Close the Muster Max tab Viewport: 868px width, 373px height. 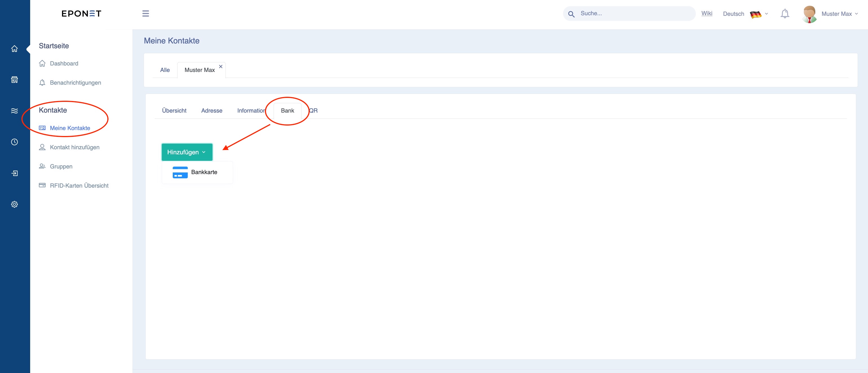coord(221,66)
